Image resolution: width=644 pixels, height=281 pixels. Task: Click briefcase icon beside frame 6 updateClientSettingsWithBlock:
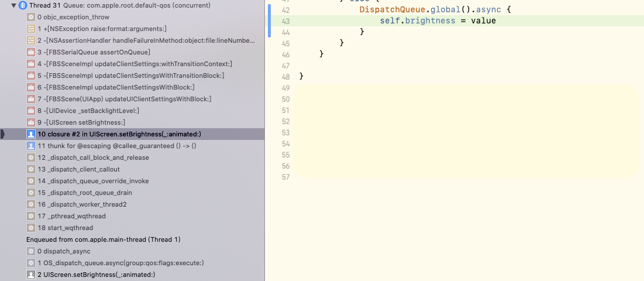coord(31,87)
